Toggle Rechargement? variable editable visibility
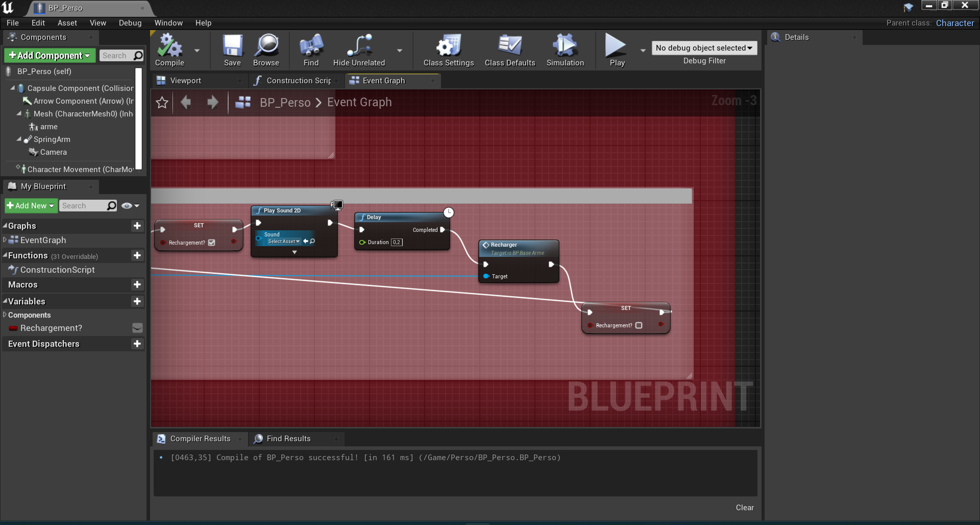 (x=137, y=328)
